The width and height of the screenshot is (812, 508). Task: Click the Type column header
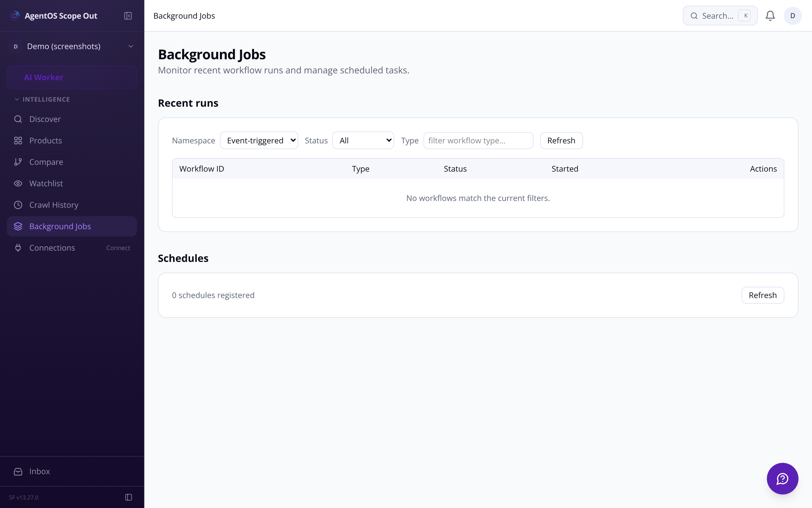[x=360, y=169]
